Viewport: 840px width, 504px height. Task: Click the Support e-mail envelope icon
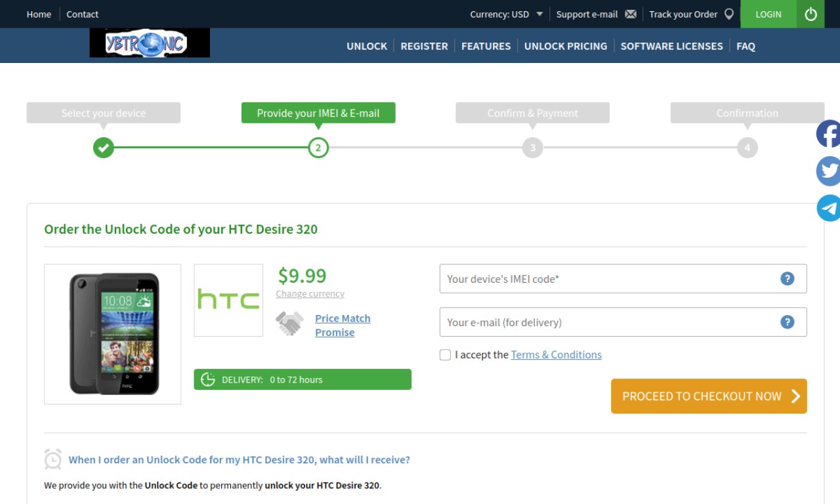tap(631, 14)
